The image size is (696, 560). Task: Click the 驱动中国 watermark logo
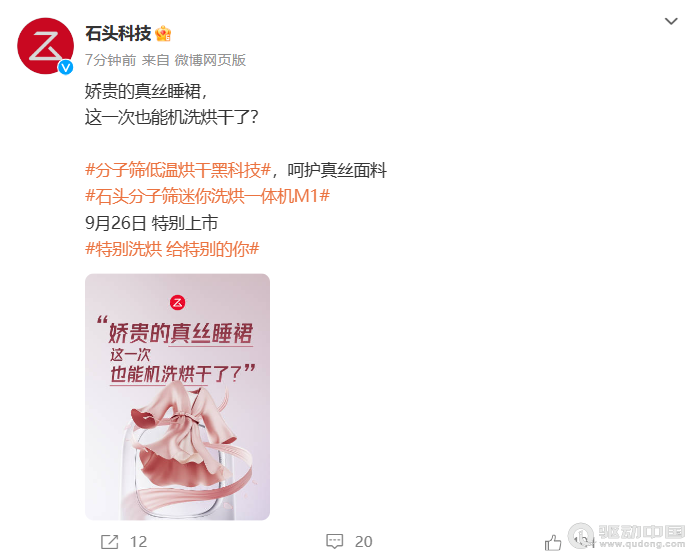pyautogui.click(x=627, y=536)
